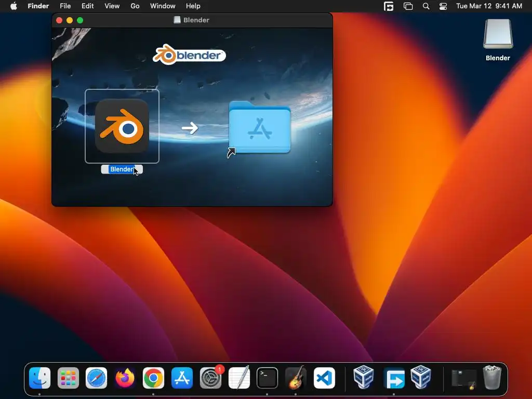Open the overlapping-windows menu bar icon

408,6
